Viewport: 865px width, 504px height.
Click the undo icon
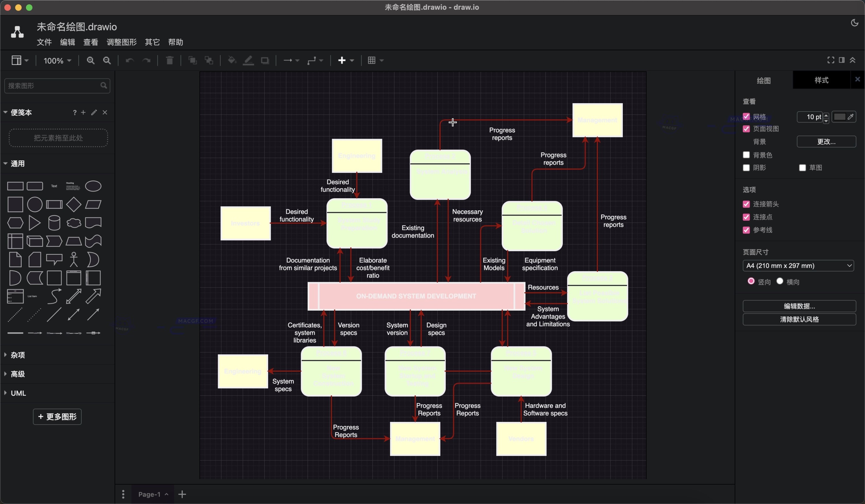[130, 61]
